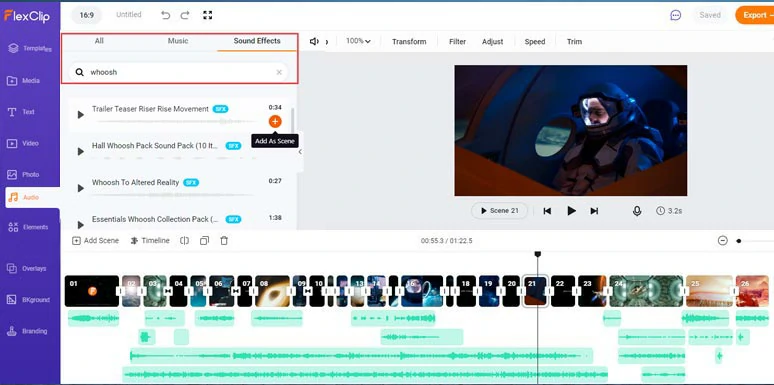Open the Speed option
This screenshot has width=774, height=385.
click(535, 41)
